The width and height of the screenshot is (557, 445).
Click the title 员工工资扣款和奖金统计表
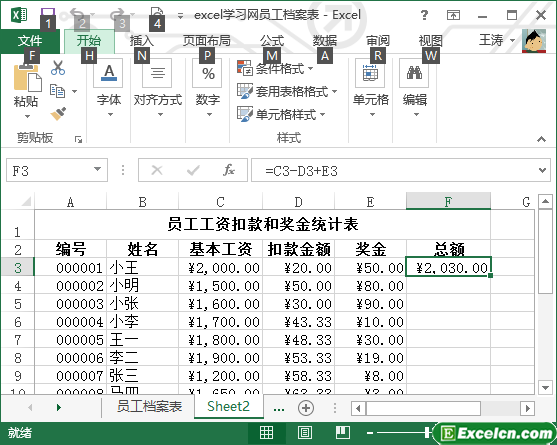(x=263, y=224)
